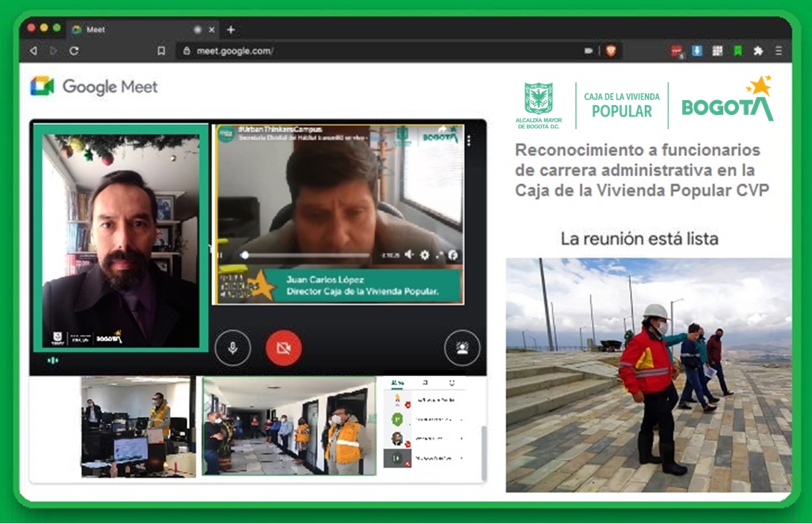
Task: Expand the embedded video to fullscreen
Action: (439, 255)
